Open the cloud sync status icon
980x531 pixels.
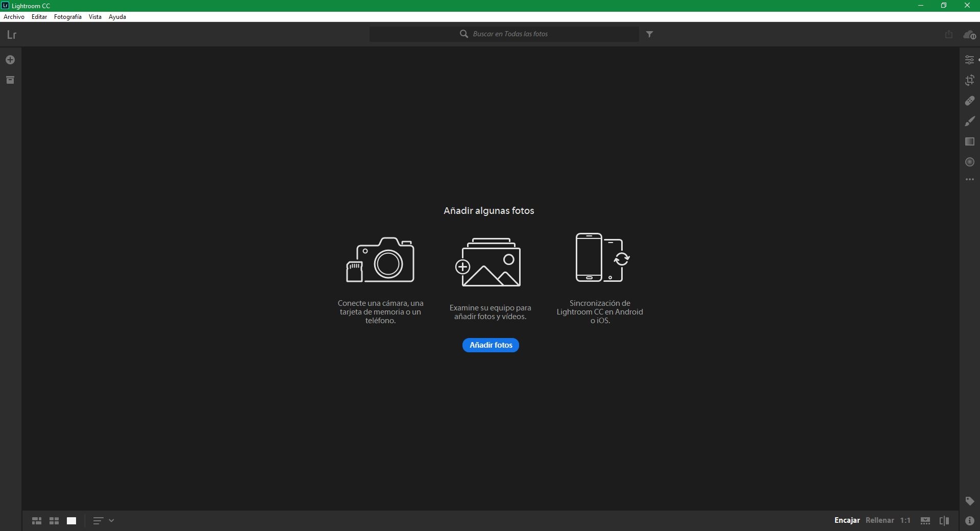click(x=969, y=35)
